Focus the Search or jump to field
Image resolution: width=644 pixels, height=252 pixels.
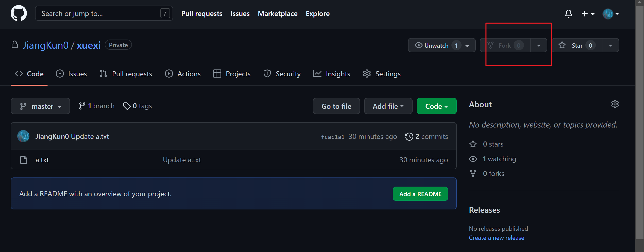(x=104, y=13)
